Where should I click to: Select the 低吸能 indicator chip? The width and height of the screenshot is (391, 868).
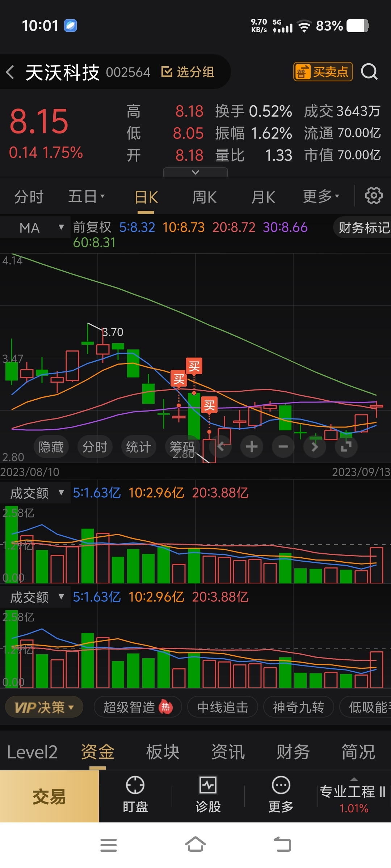(x=366, y=707)
